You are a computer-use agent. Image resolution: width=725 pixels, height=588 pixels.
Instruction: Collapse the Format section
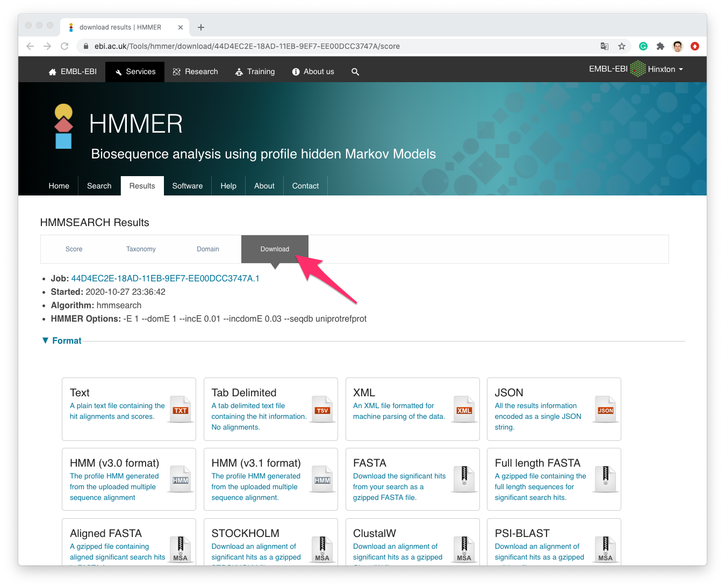coord(61,340)
